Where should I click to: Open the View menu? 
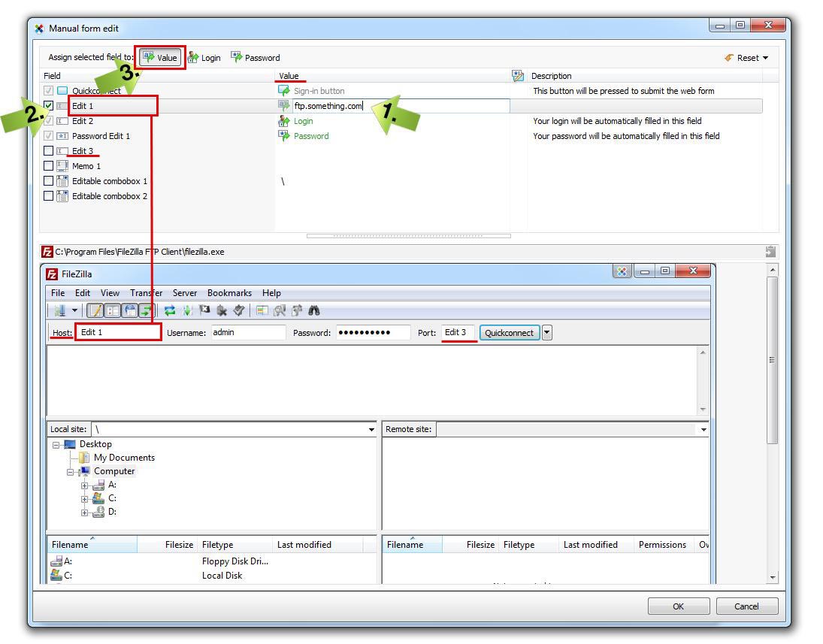tap(110, 293)
